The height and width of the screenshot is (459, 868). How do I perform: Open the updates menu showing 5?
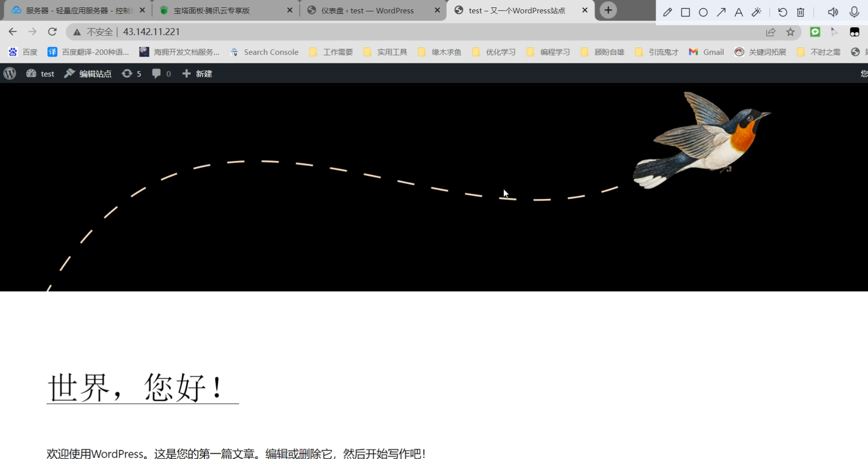pyautogui.click(x=131, y=73)
